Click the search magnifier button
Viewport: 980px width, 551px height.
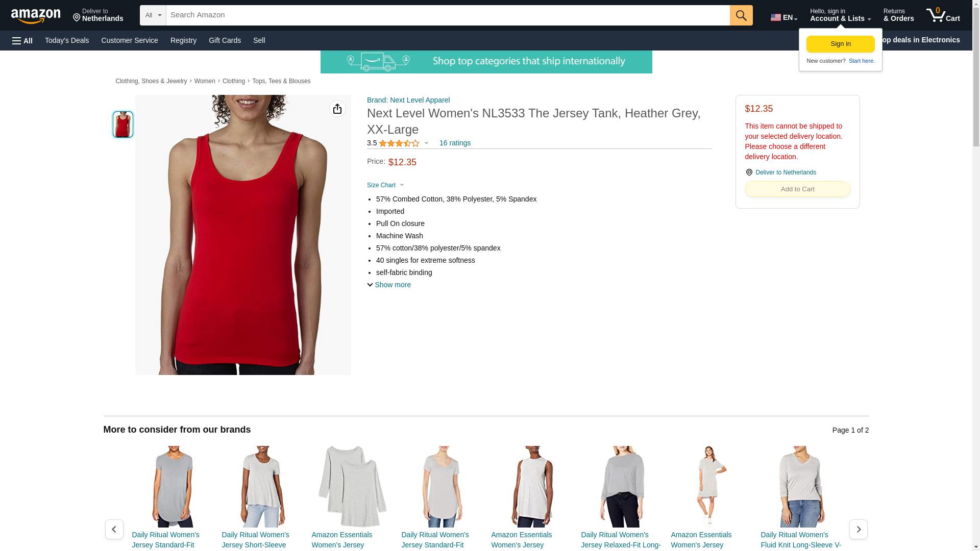click(x=741, y=15)
